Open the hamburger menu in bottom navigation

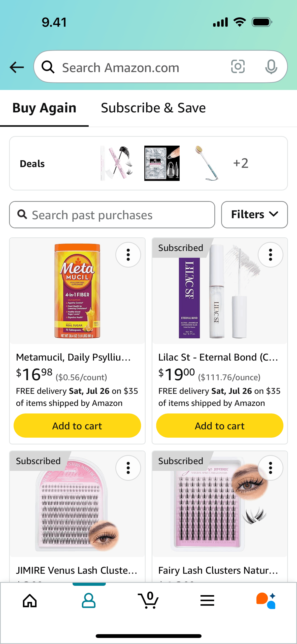tap(208, 600)
